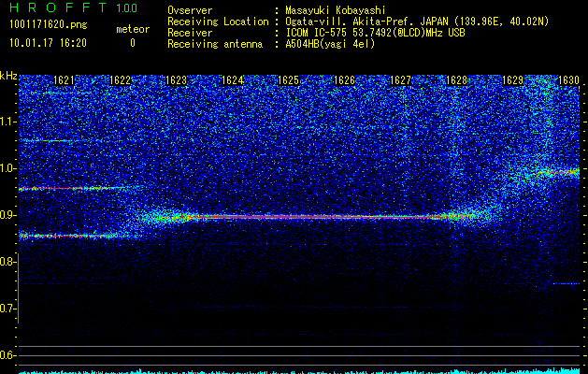Select antenna text A504HB(yagi 4el)
The image size is (588, 374).
tap(330, 44)
